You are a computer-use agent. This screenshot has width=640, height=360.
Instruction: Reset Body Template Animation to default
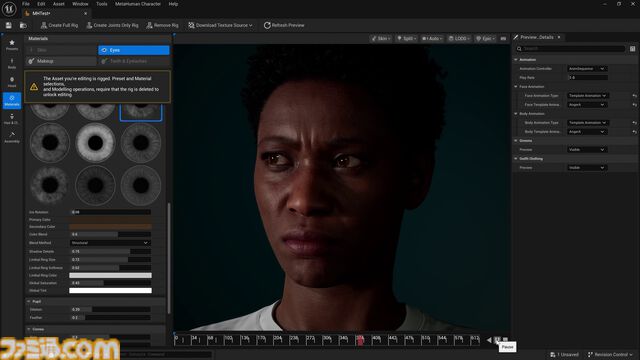coord(634,131)
